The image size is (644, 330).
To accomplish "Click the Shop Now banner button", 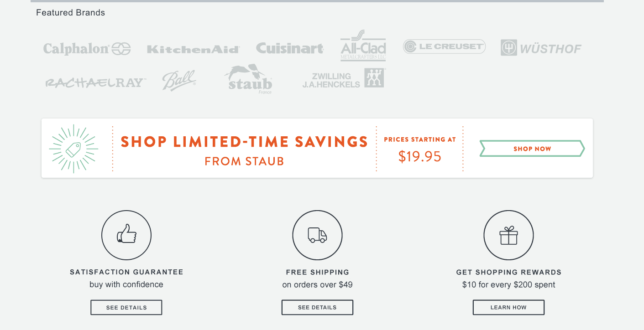I will [x=531, y=149].
